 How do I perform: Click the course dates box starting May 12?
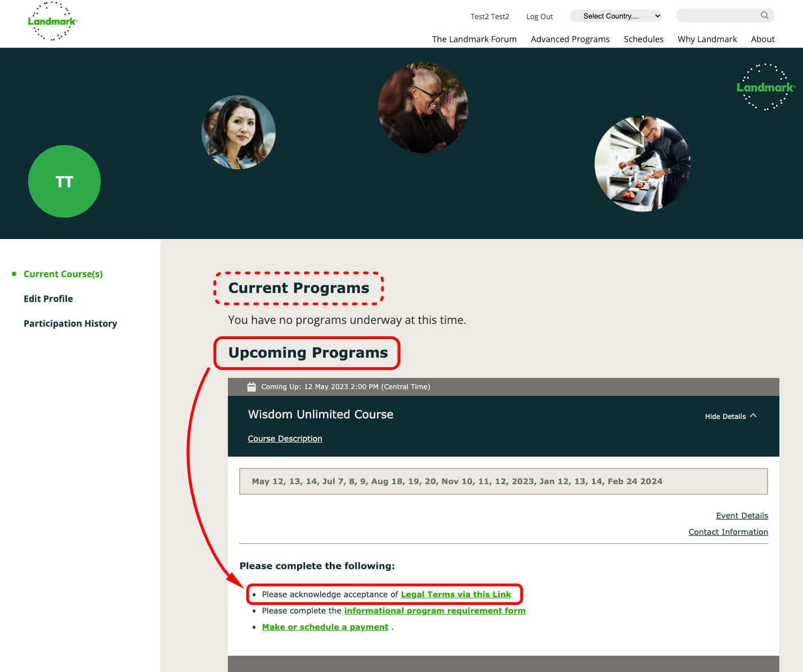coord(503,481)
